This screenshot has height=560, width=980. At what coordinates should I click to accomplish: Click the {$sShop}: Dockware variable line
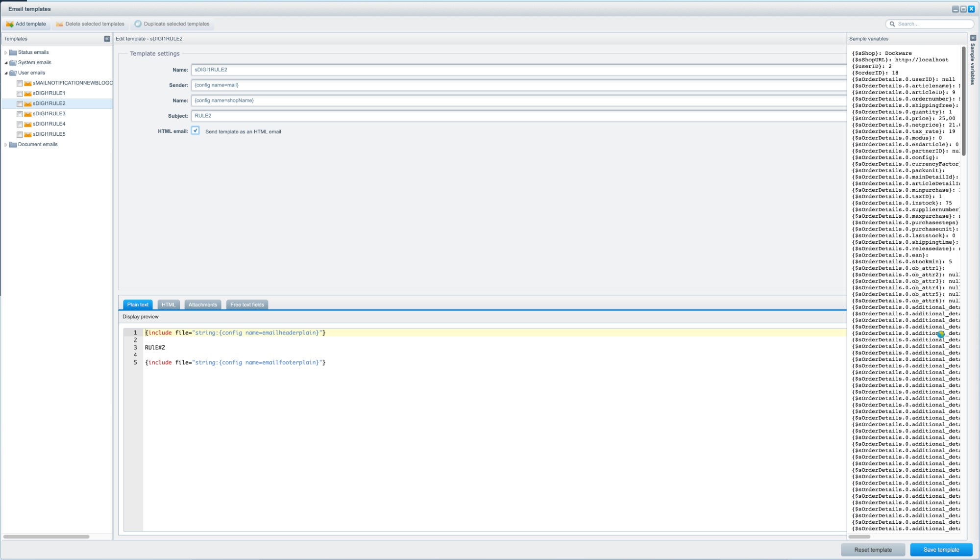(x=882, y=53)
